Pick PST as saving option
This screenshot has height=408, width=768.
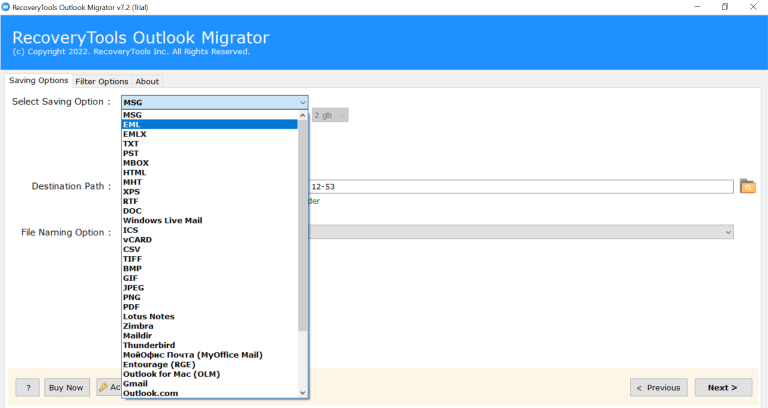click(210, 153)
